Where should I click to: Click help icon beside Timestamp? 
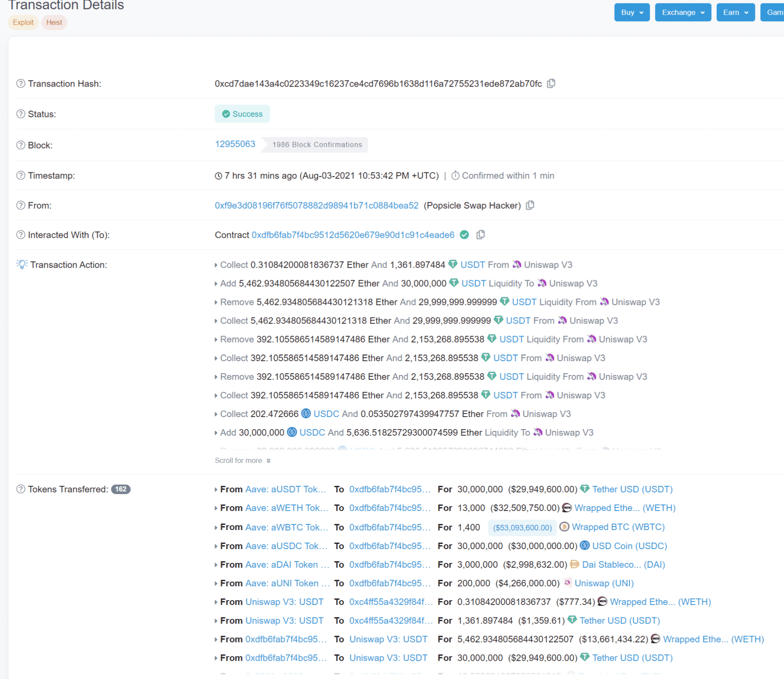click(x=21, y=175)
